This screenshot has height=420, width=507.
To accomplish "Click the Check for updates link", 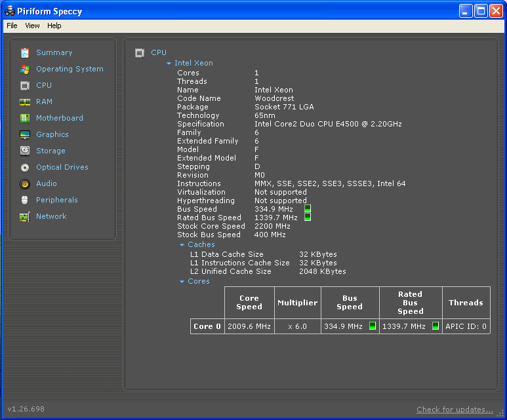I will (455, 410).
